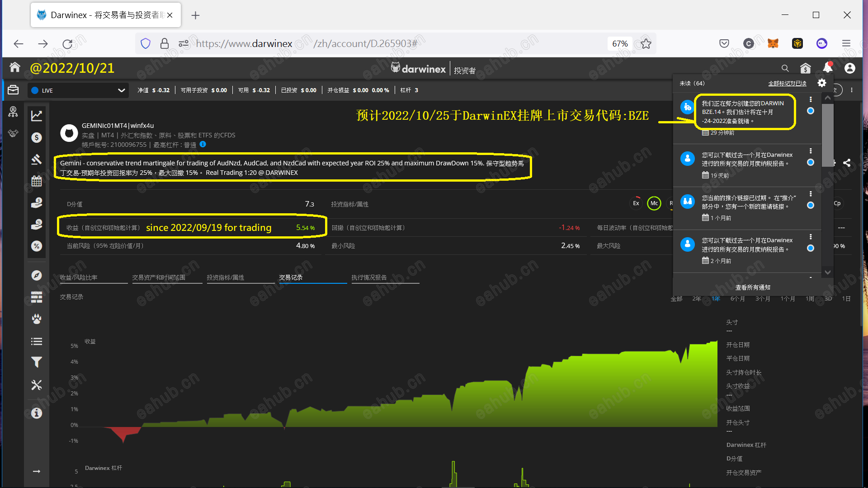Reload the page in Firefox
This screenshot has height=488, width=868.
67,43
